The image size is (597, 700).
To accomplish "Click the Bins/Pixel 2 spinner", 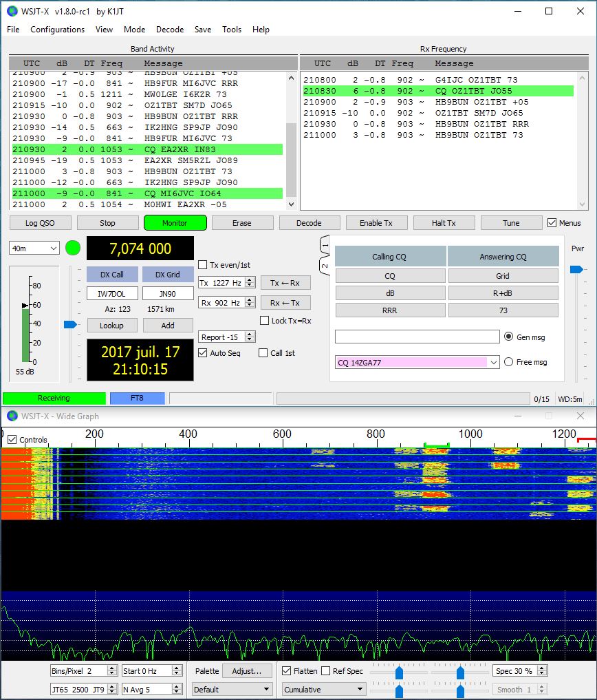I will pos(83,670).
